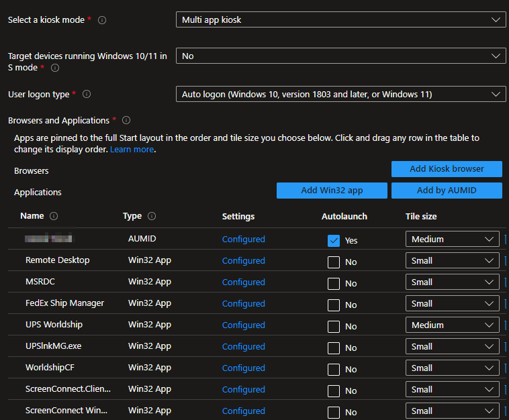Click Add by AUMID button
Viewport: 509px width, 420px height.
pos(447,191)
